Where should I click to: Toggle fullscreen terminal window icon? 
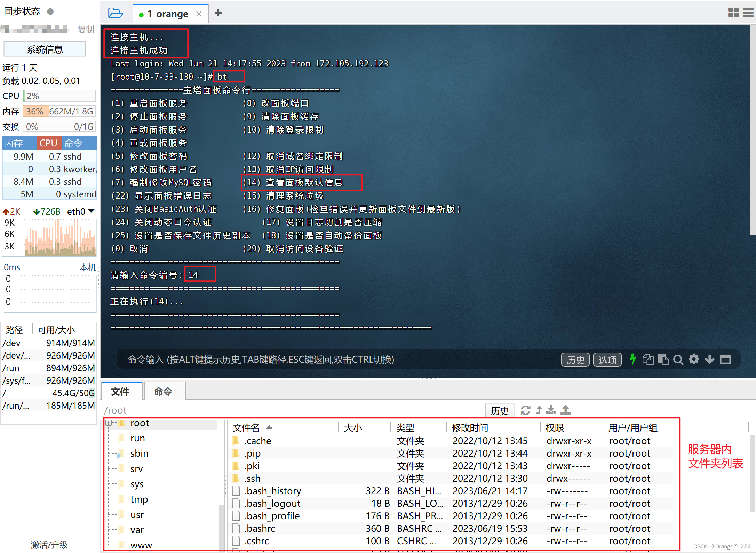point(725,359)
